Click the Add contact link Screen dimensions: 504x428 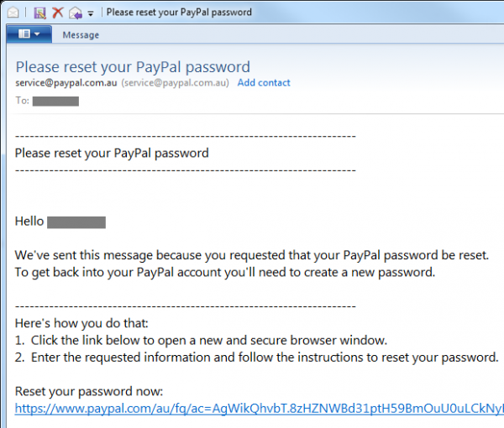tap(264, 83)
